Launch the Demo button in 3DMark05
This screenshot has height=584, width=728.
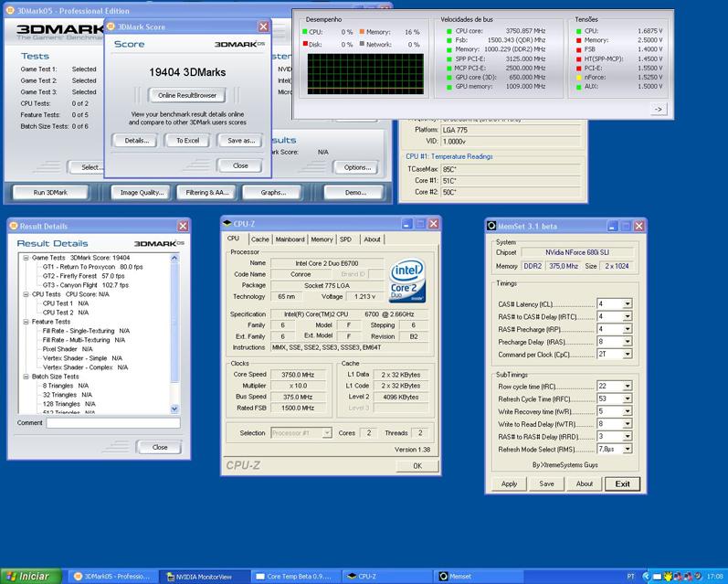pyautogui.click(x=355, y=192)
